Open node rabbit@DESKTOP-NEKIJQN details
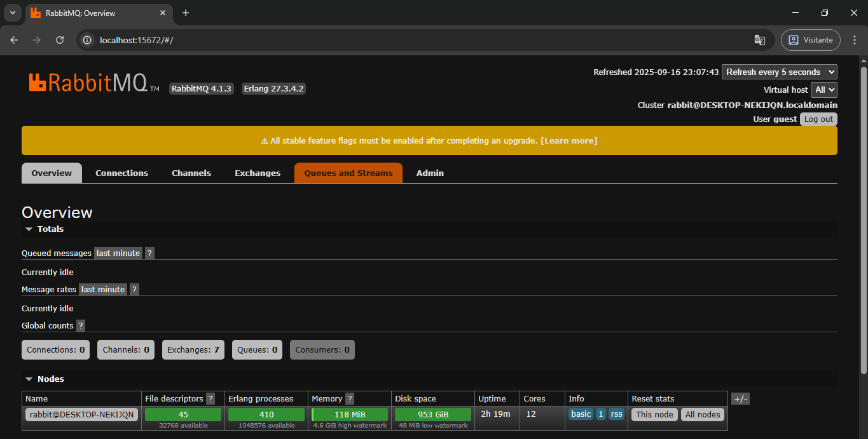This screenshot has height=439, width=868. pyautogui.click(x=81, y=414)
